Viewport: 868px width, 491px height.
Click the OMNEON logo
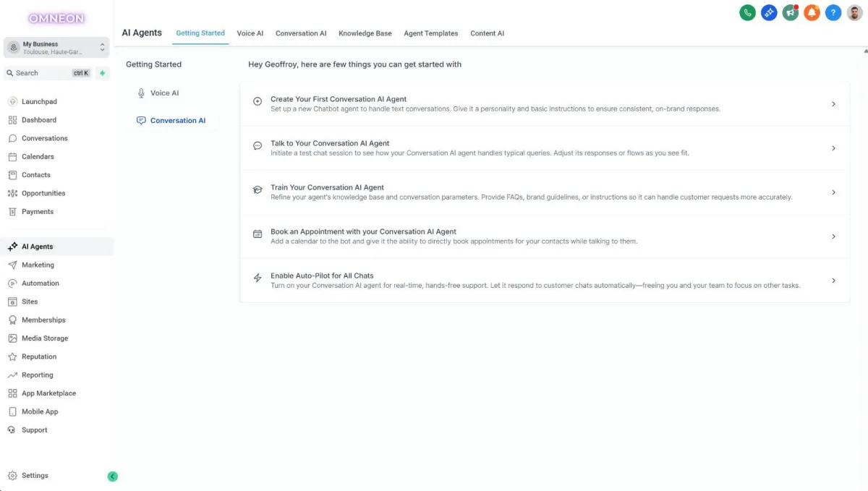56,18
